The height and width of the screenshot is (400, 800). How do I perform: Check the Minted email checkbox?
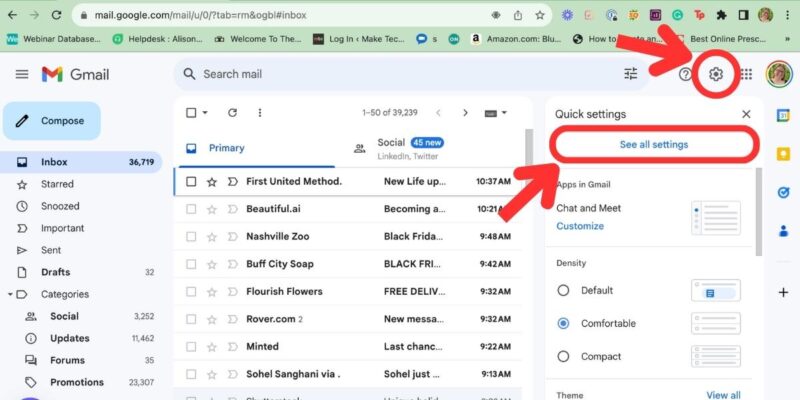[x=191, y=347]
